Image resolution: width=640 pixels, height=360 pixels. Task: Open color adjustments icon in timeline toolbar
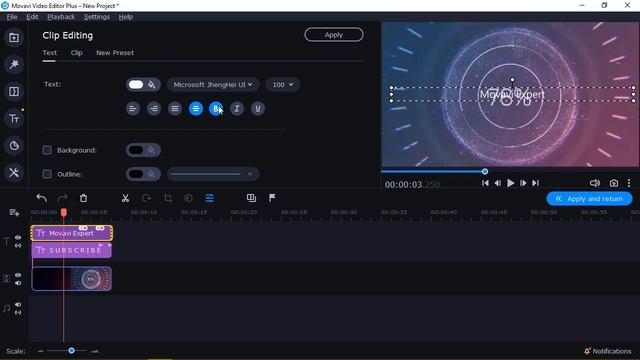188,198
